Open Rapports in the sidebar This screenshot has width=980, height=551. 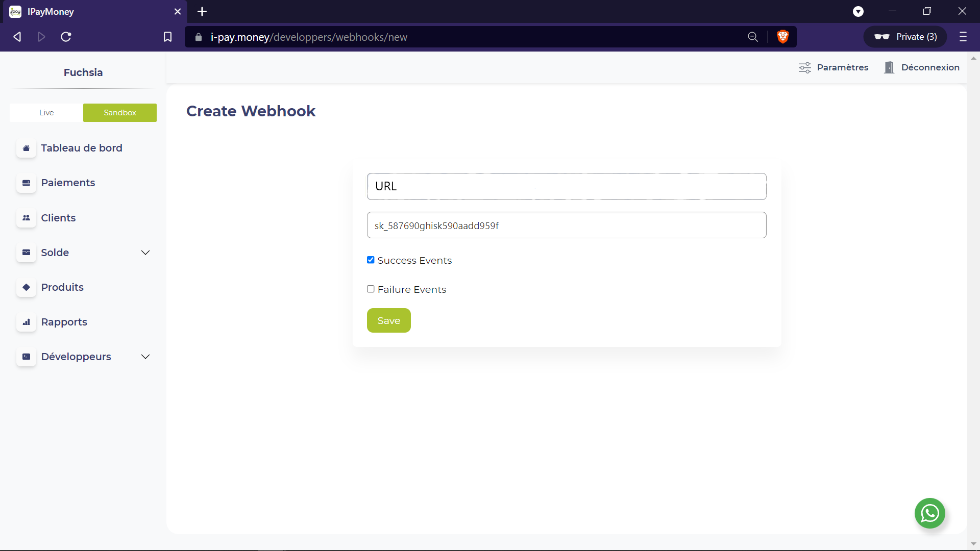(x=64, y=322)
